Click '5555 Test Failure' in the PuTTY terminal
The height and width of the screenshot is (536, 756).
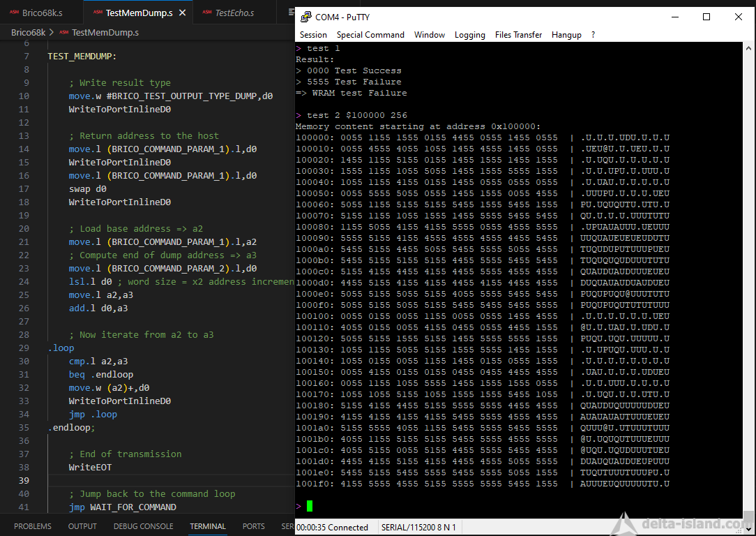click(354, 82)
